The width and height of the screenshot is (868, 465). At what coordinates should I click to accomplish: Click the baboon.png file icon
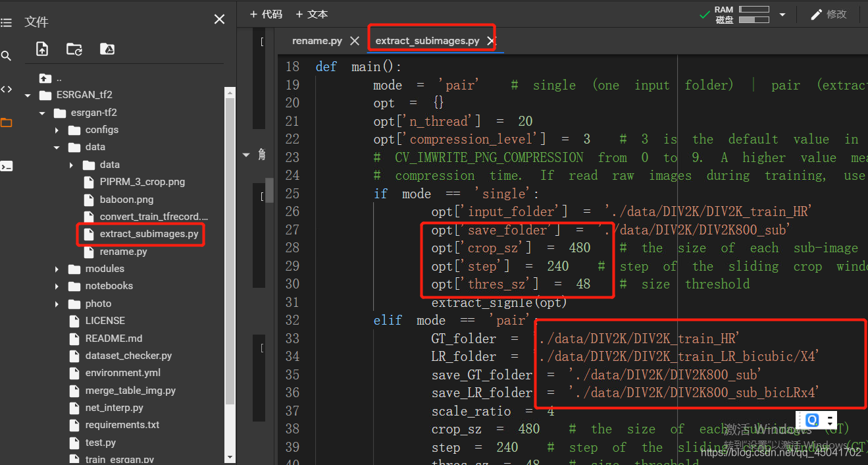(x=88, y=200)
